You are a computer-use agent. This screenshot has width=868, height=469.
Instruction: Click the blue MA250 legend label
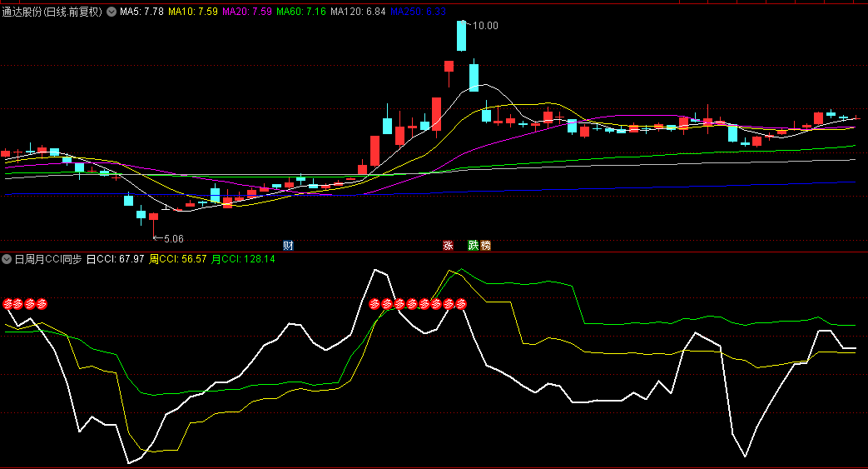coord(418,12)
